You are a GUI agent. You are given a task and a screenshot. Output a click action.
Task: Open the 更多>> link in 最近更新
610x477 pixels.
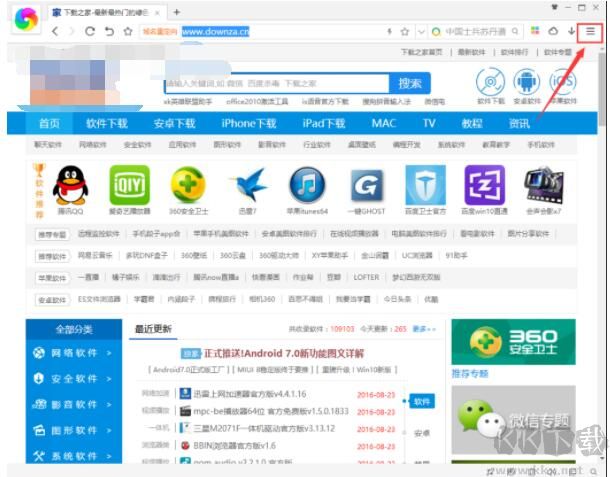(424, 329)
